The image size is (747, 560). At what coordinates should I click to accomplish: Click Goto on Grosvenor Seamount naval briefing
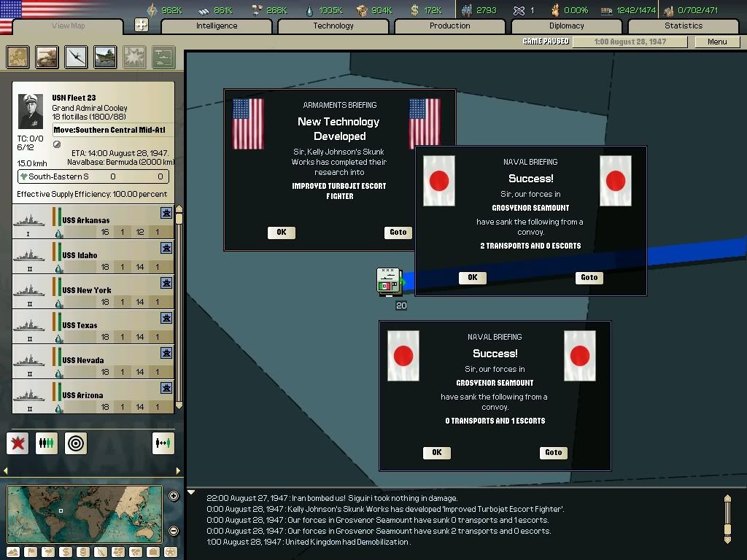click(x=589, y=277)
